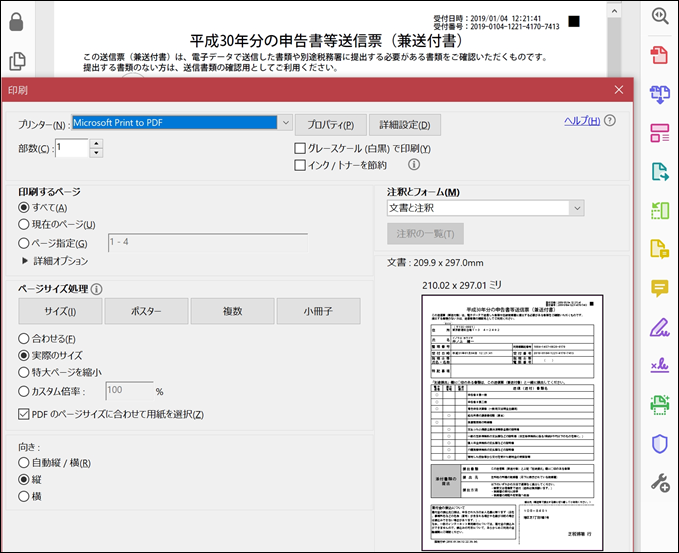The width and height of the screenshot is (679, 553).
Task: Click the lock security icon in left sidebar
Action: coord(16,22)
